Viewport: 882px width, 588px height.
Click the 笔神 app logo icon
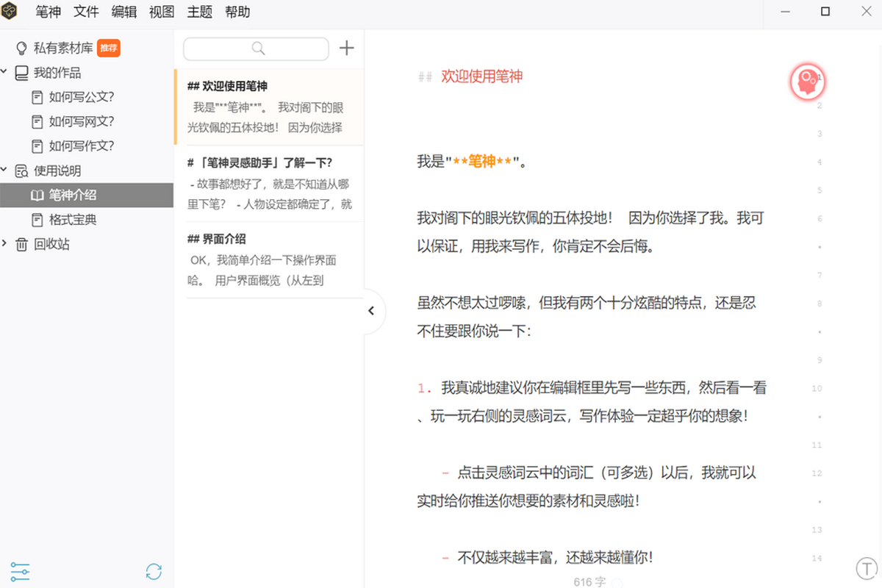click(x=12, y=12)
